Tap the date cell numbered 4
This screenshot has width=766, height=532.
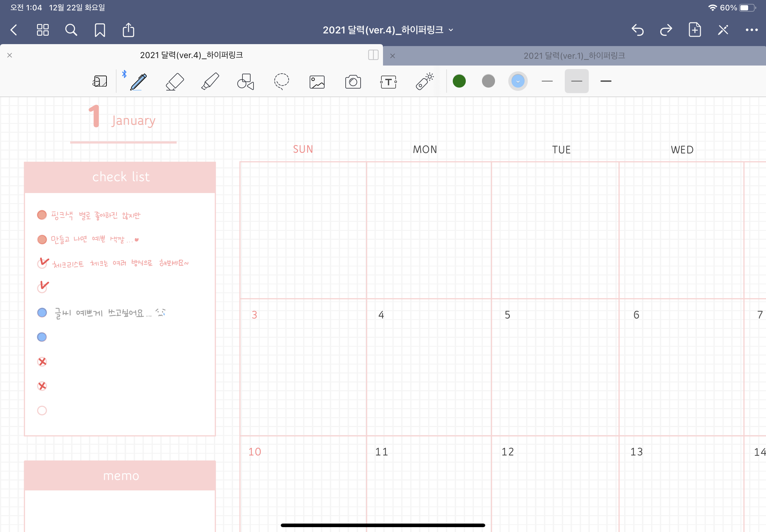click(429, 367)
